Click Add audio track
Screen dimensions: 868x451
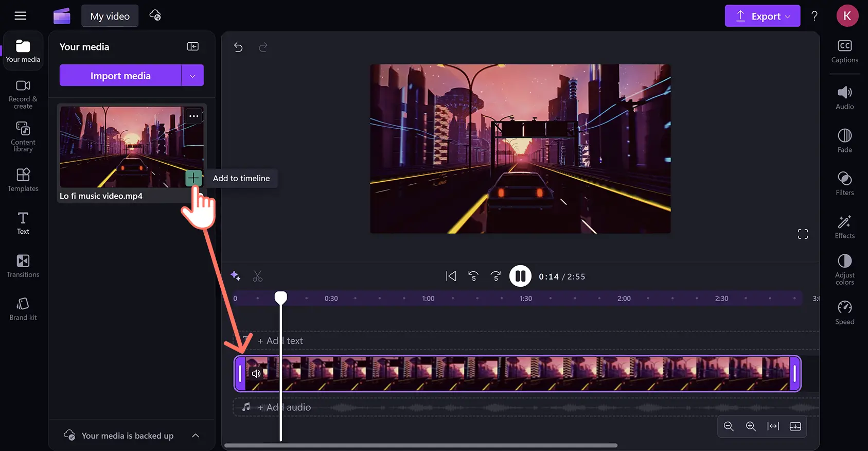tap(285, 407)
